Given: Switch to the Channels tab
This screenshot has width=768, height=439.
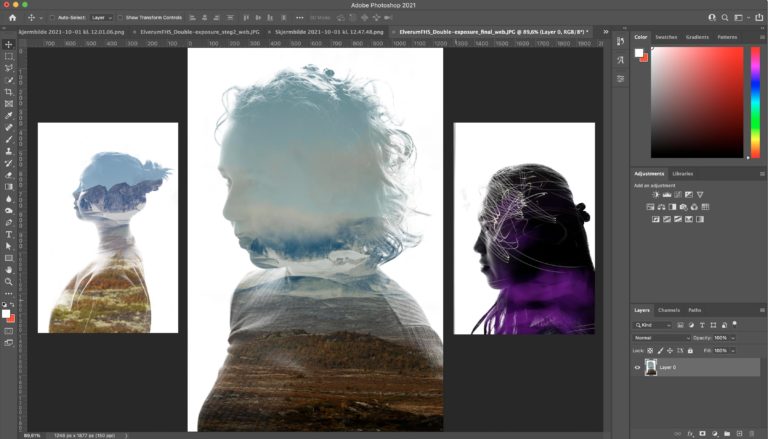Looking at the screenshot, I should coord(669,310).
